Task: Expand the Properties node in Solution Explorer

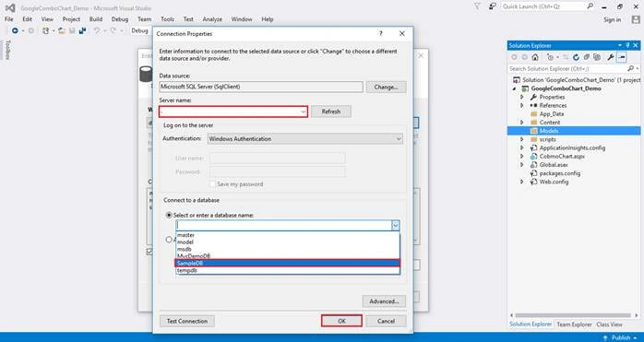Action: (522, 97)
